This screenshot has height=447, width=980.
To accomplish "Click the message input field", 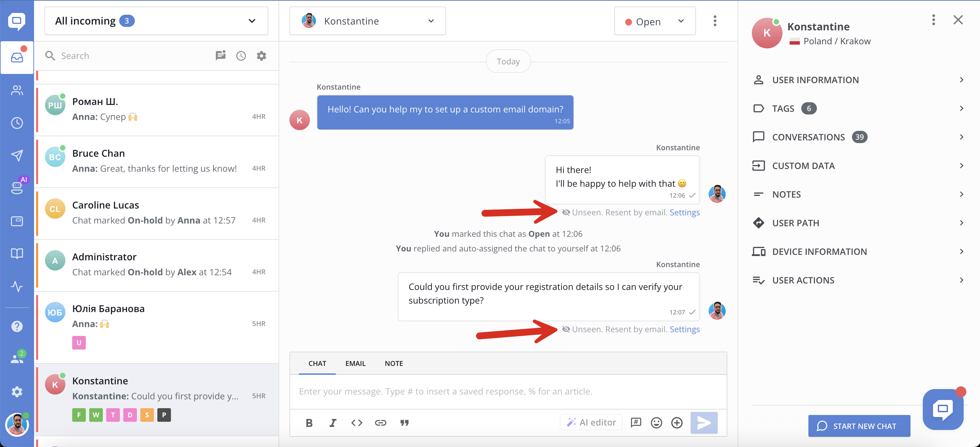I will point(508,391).
